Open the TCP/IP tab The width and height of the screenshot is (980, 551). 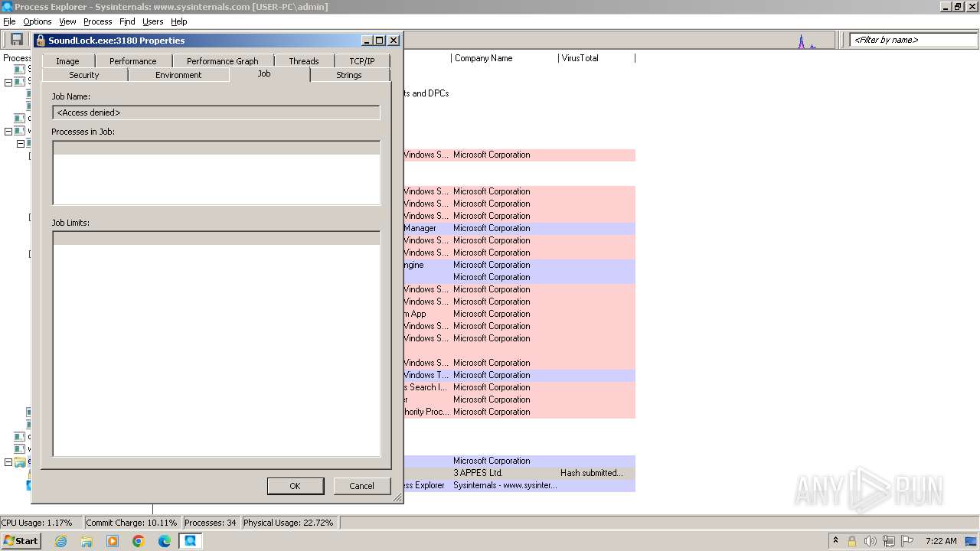362,61
